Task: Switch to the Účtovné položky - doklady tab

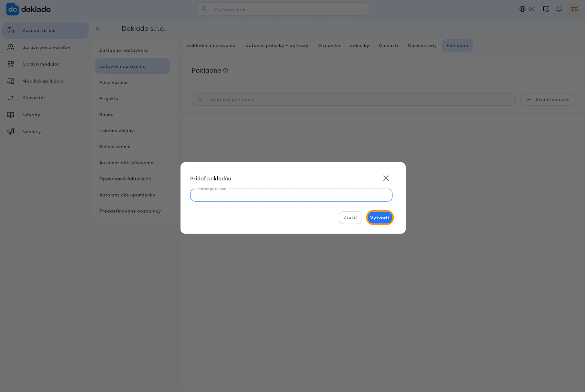Action: tap(277, 46)
